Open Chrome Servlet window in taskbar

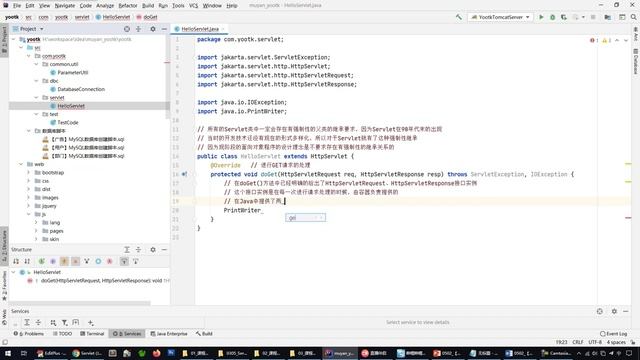pos(87,353)
